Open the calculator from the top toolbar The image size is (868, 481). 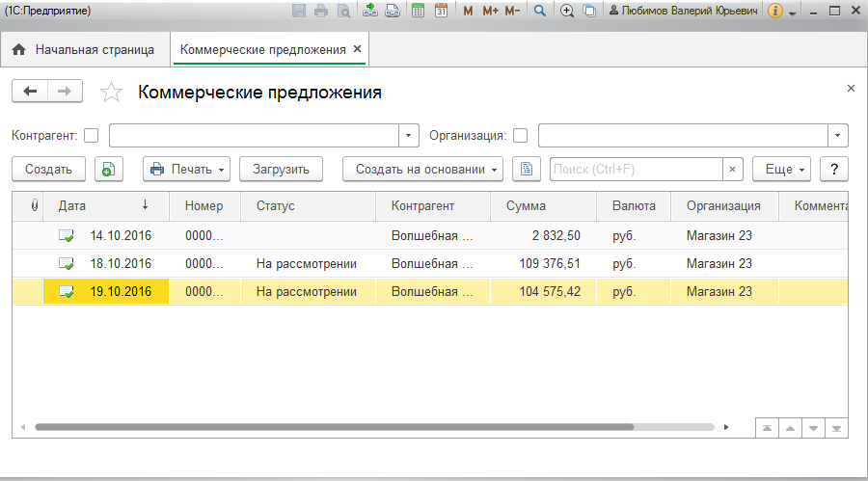pyautogui.click(x=418, y=11)
